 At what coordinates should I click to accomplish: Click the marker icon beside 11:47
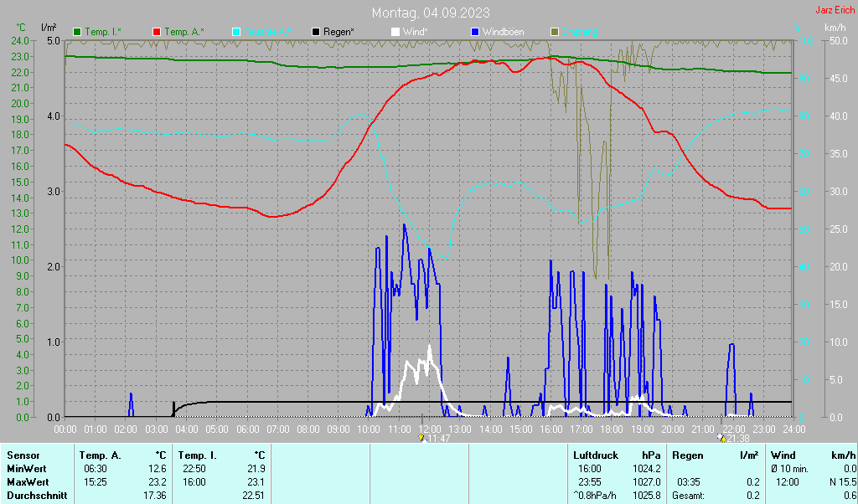pos(421,438)
